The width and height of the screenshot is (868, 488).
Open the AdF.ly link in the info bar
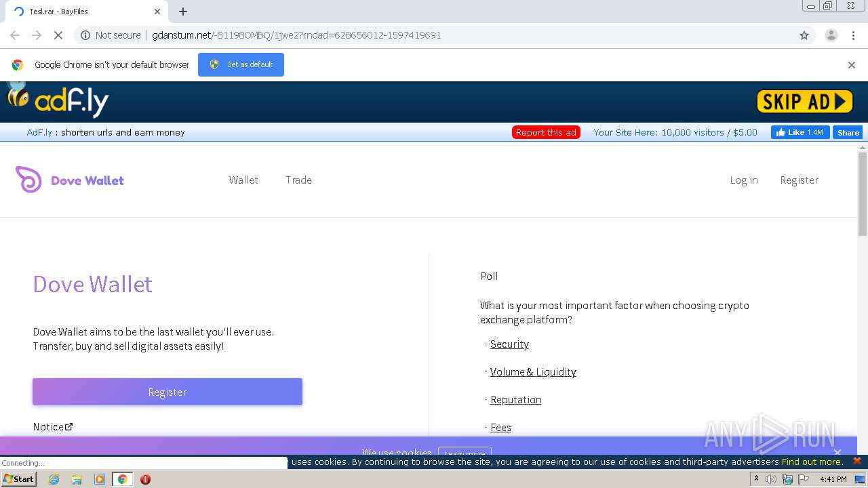[39, 132]
